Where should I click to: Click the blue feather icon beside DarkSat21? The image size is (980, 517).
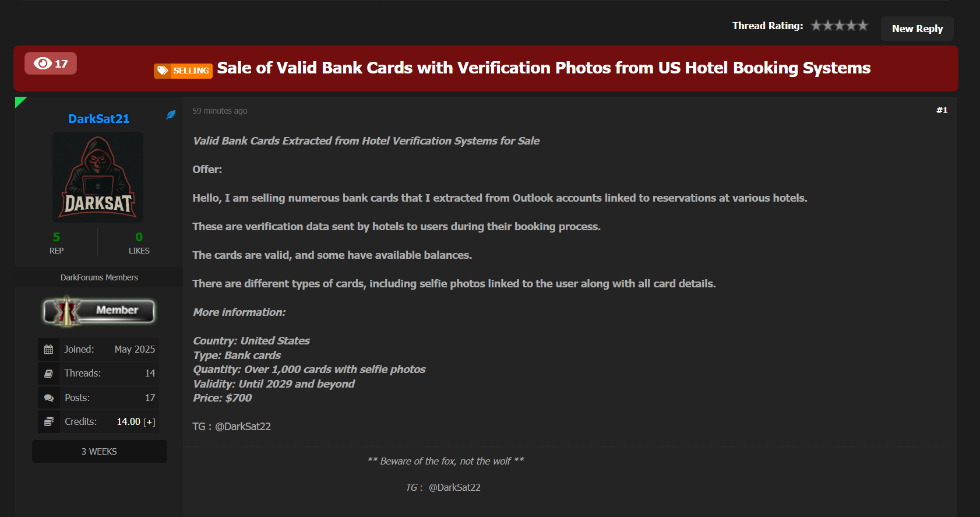[171, 115]
